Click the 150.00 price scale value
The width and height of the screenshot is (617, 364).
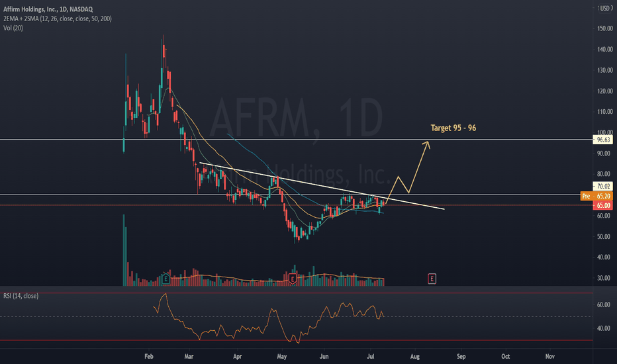point(605,28)
